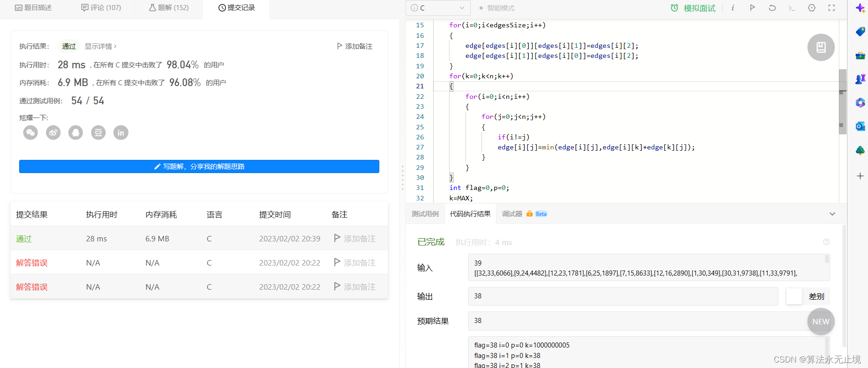Toggle 智能模式 smart mode
The height and width of the screenshot is (368, 868).
coord(497,8)
